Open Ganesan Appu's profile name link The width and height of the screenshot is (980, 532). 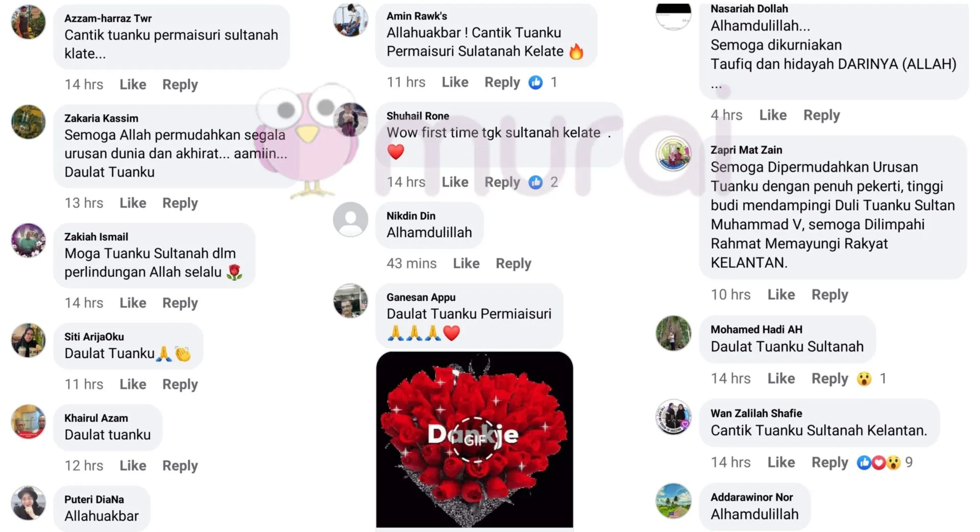click(421, 297)
